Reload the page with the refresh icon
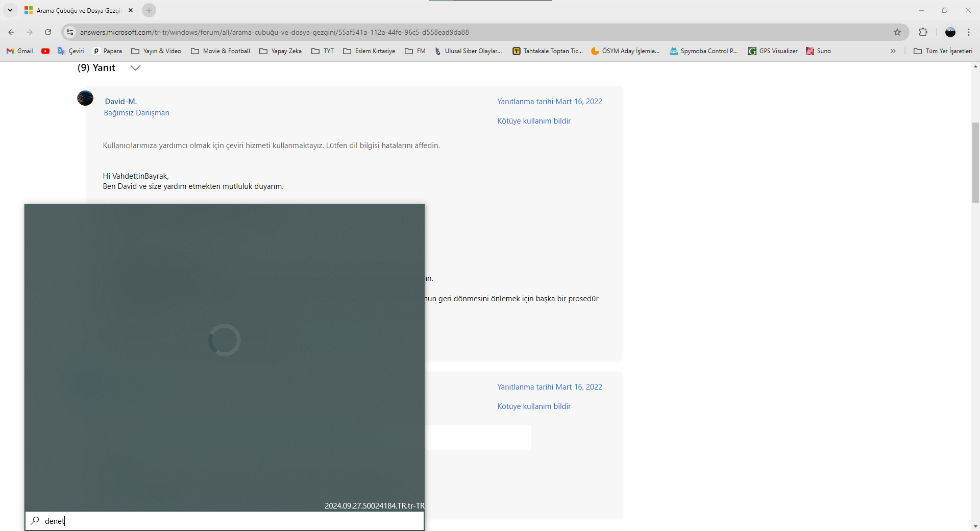 48,32
